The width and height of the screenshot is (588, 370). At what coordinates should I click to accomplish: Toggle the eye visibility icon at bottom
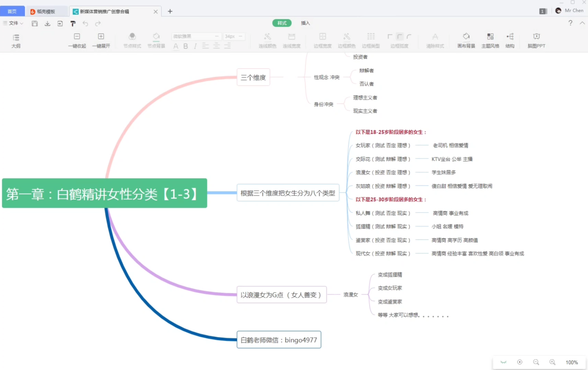(x=503, y=362)
